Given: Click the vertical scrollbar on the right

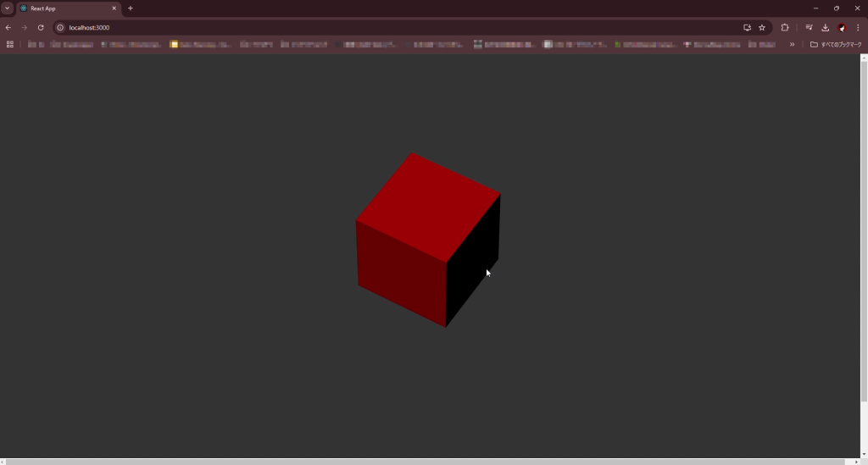Looking at the screenshot, I should pos(864,229).
